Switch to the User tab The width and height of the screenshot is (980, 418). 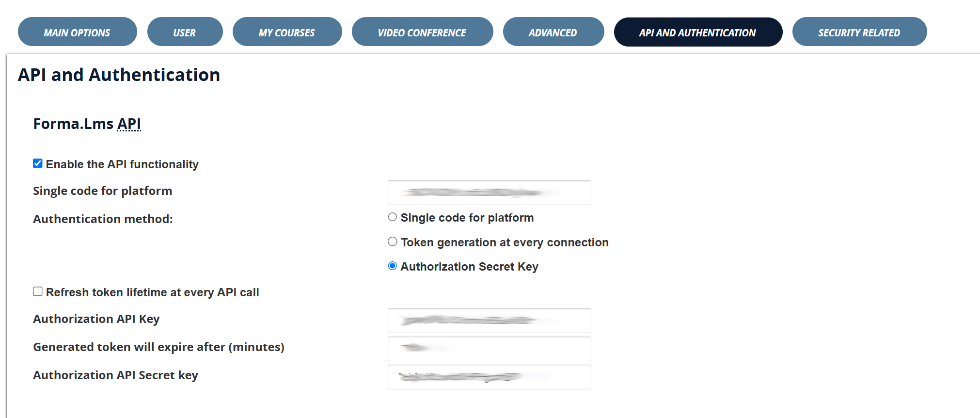[185, 32]
